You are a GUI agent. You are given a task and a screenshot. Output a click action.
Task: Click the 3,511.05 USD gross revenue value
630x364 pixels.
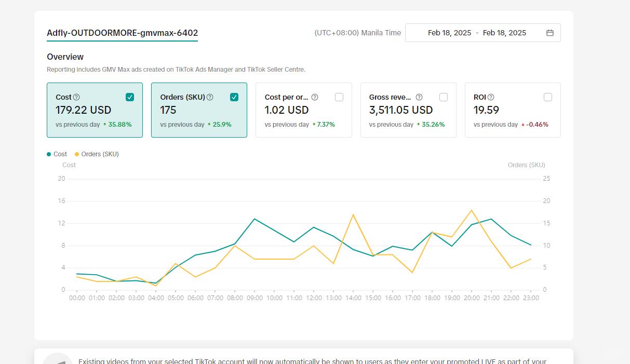pyautogui.click(x=401, y=110)
